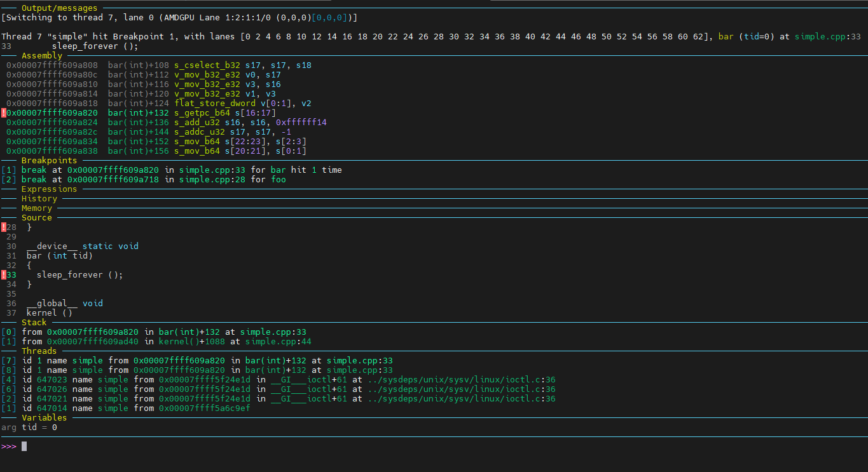Viewport: 868px width, 472px height.
Task: Click the 'tid = 0' argument in Variables
Action: pyautogui.click(x=39, y=428)
